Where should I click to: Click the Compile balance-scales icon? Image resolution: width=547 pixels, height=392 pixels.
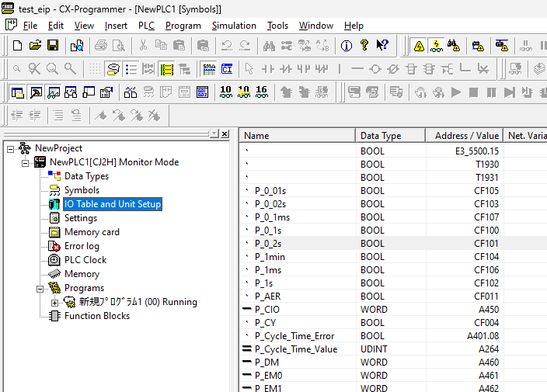(x=130, y=92)
